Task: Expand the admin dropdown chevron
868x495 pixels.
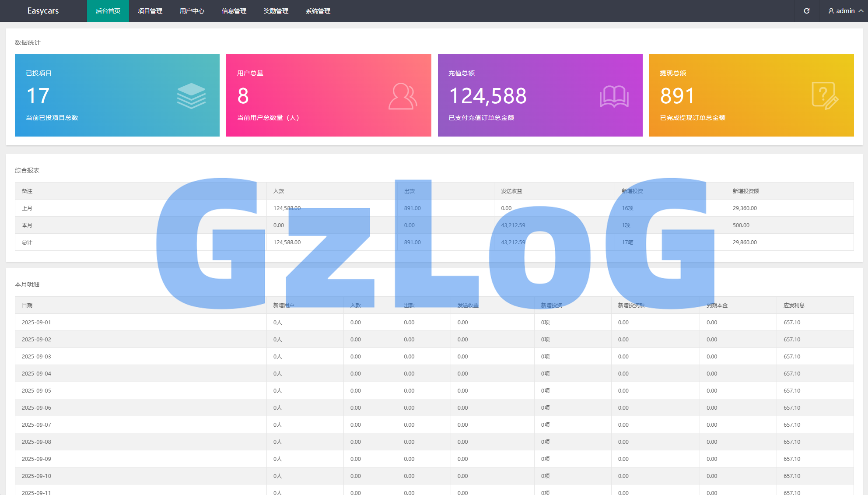Action: 861,11
